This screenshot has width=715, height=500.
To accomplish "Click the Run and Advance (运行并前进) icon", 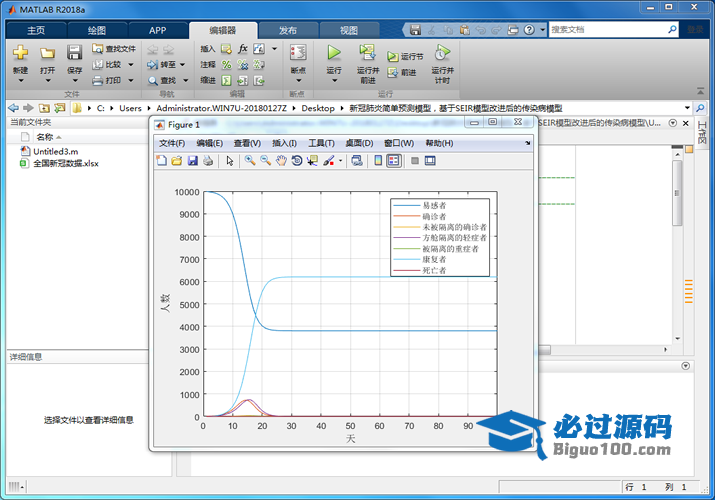I will 368,53.
